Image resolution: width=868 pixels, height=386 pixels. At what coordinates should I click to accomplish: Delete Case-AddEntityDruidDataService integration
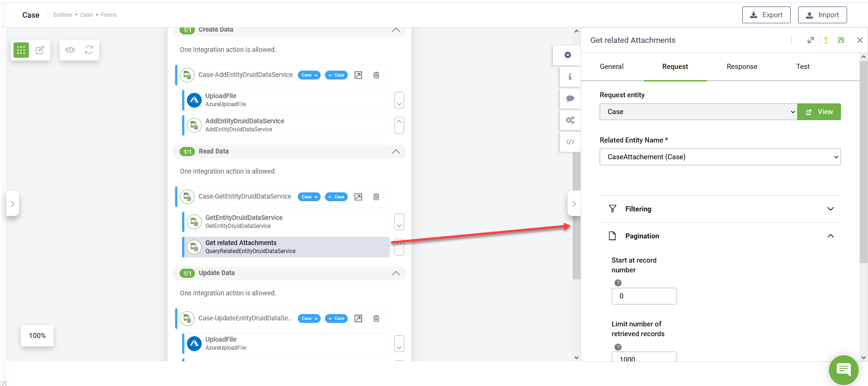coord(376,75)
